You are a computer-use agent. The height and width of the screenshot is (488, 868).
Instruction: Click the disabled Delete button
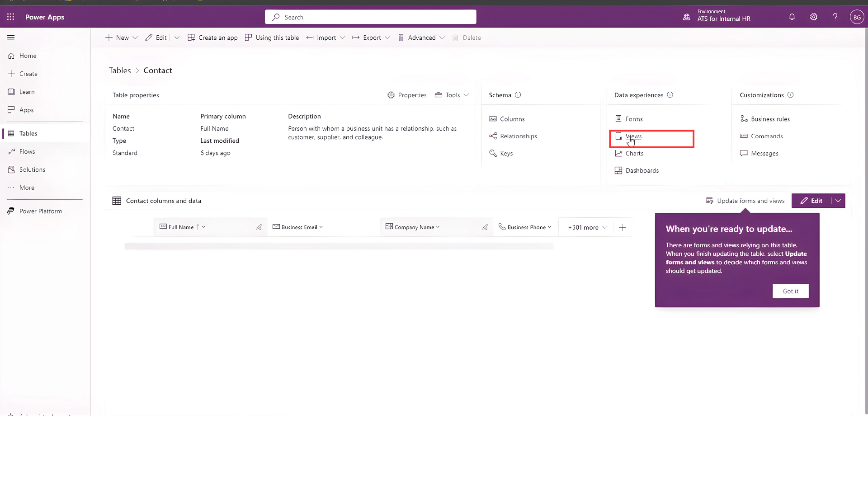pyautogui.click(x=467, y=38)
